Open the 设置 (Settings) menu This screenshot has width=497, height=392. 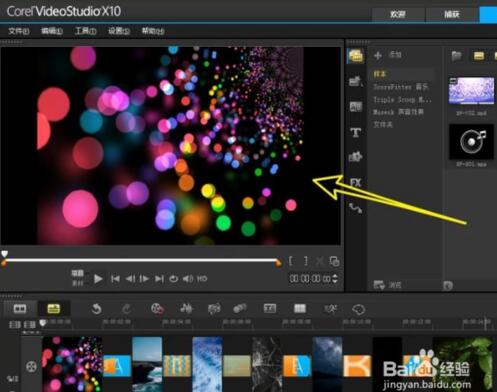tap(119, 31)
